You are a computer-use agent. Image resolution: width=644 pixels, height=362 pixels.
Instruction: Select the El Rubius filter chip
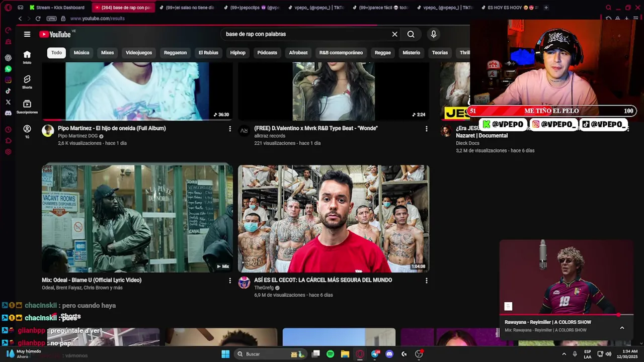coord(208,53)
